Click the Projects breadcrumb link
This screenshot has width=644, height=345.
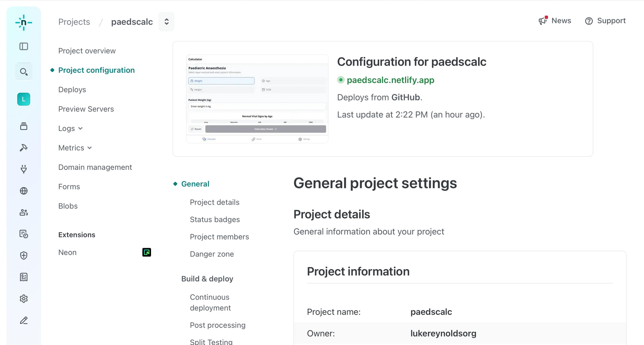74,22
